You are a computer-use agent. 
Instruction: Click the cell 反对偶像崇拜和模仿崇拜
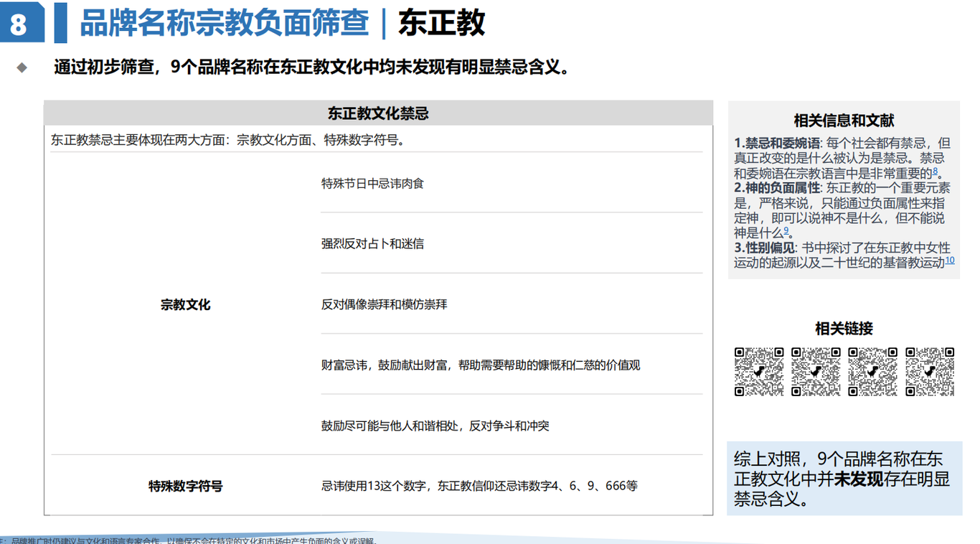point(384,304)
